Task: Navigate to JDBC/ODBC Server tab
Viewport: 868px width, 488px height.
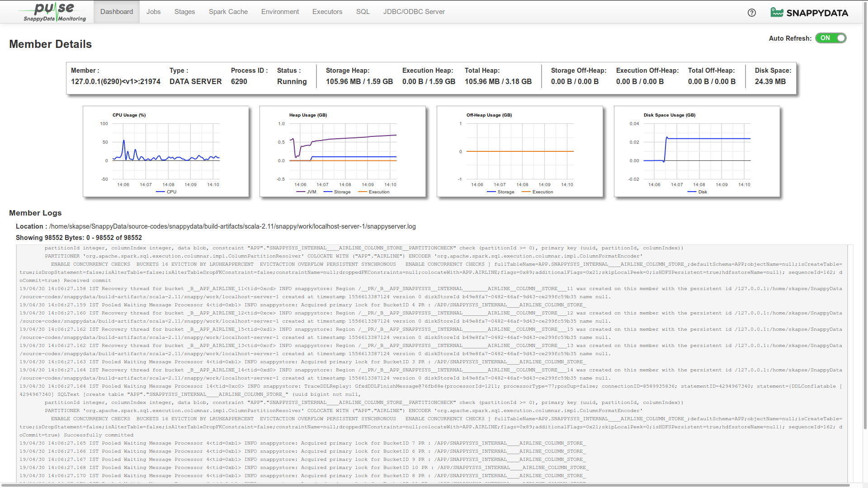Action: 414,12
